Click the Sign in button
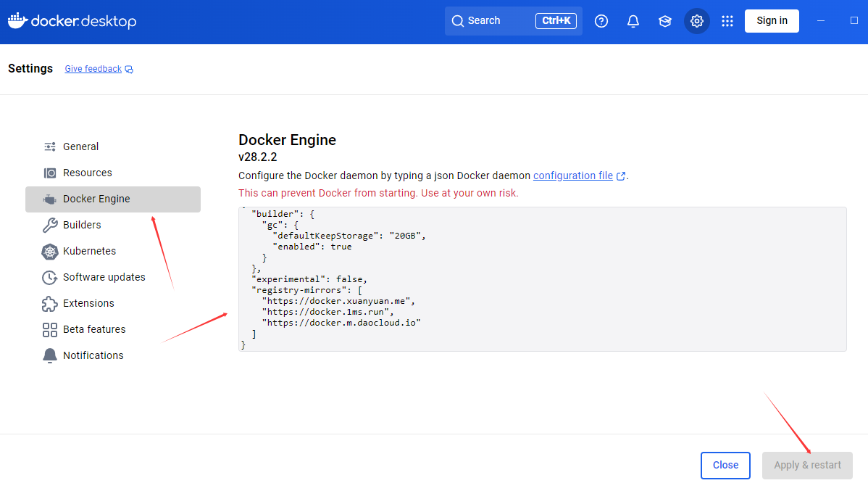 (x=772, y=21)
